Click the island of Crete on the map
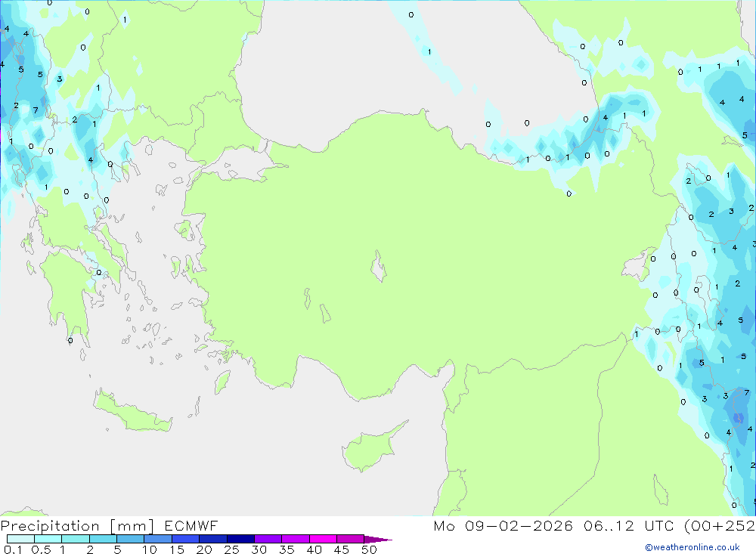The width and height of the screenshot is (756, 554). pyautogui.click(x=132, y=413)
